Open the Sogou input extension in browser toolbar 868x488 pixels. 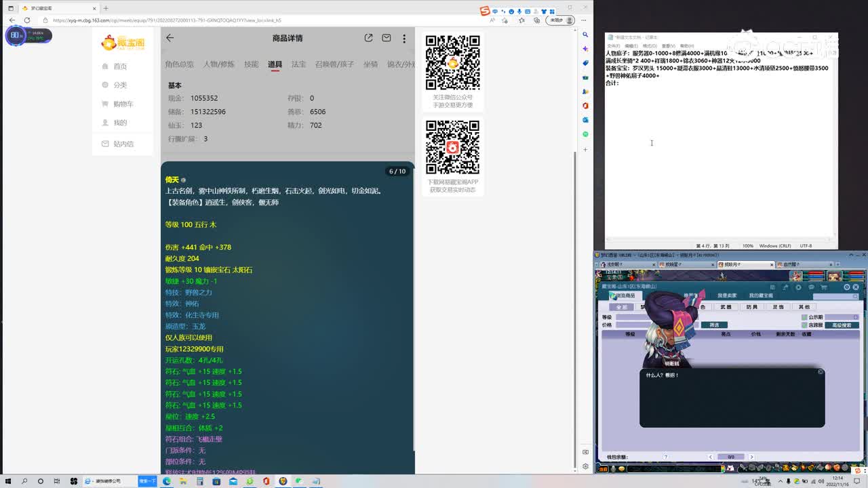click(484, 10)
